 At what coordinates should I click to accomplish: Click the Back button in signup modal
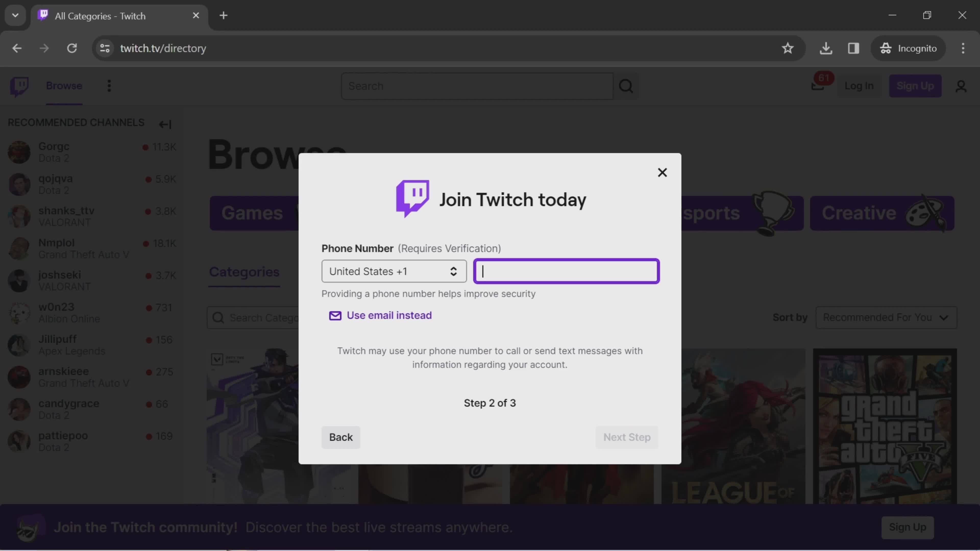[341, 437]
